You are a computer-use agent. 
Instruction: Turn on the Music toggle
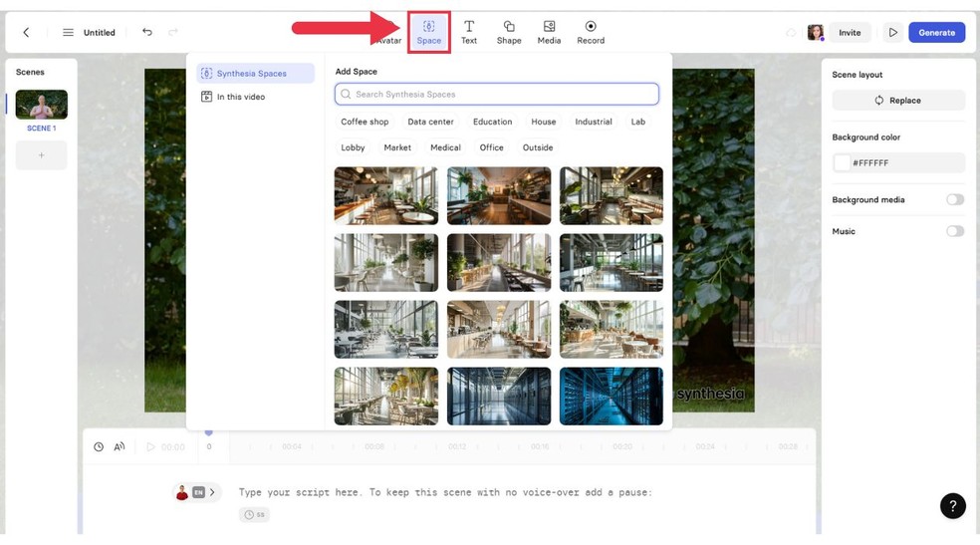point(954,231)
